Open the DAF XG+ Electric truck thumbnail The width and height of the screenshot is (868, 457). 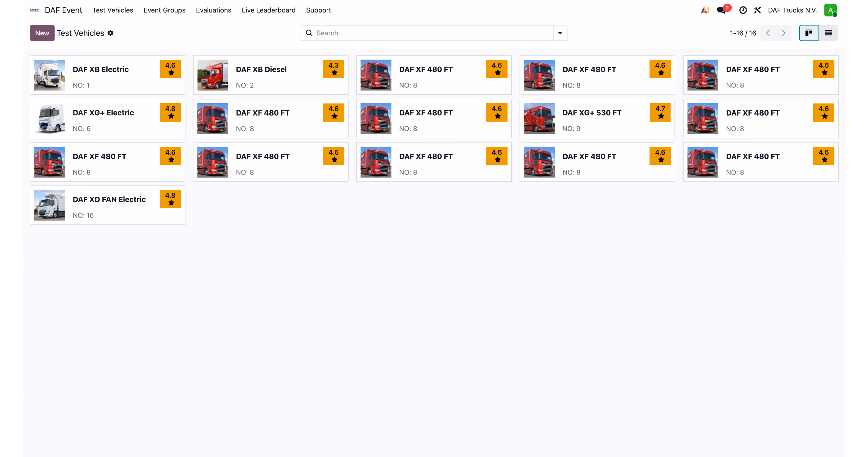50,119
